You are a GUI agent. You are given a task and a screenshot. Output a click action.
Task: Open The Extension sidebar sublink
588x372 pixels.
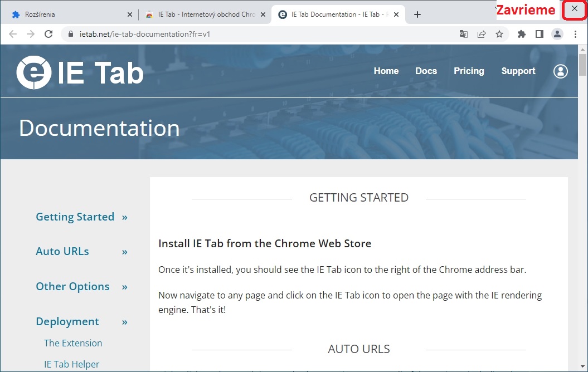pyautogui.click(x=73, y=343)
